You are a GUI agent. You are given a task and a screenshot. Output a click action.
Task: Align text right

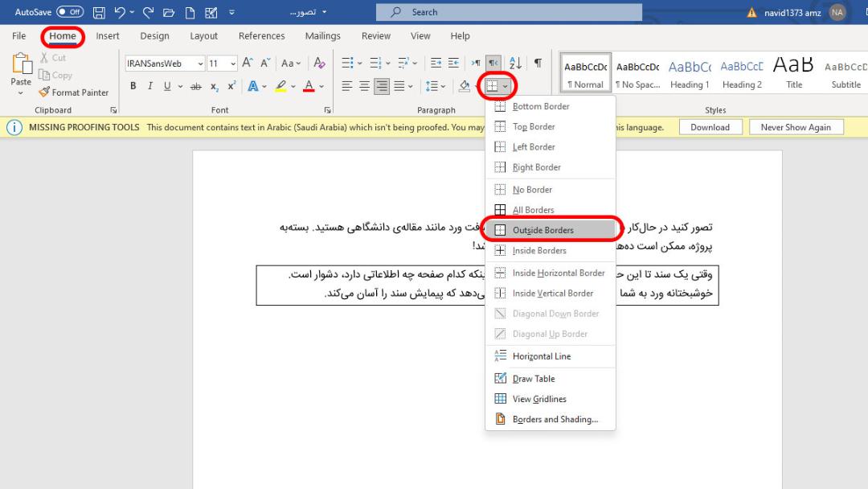pos(382,86)
